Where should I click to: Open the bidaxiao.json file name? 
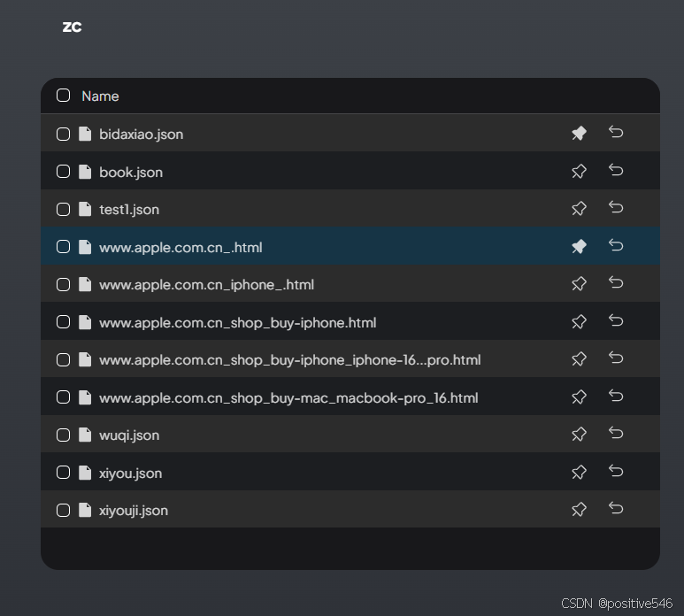142,135
